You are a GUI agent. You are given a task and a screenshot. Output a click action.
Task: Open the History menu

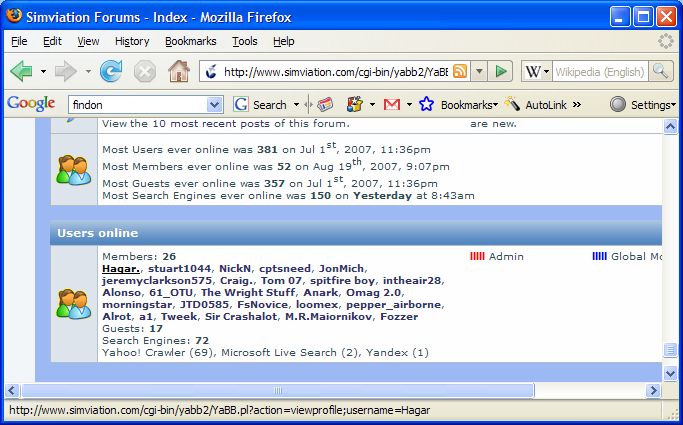[x=132, y=41]
